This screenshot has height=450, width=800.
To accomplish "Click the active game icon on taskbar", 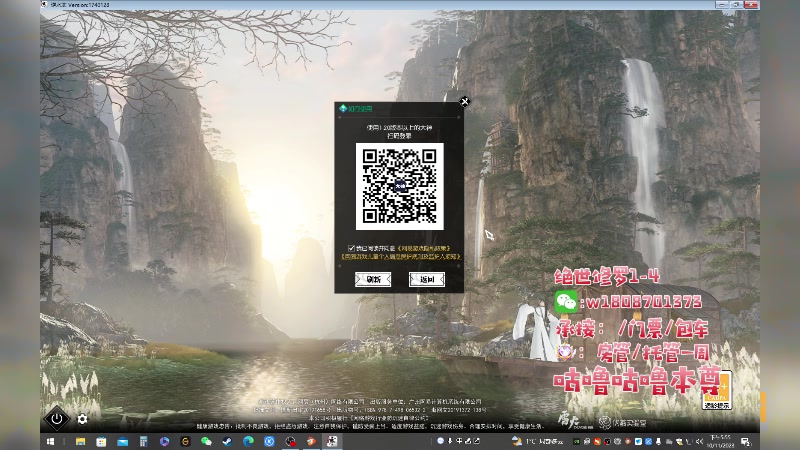I will pyautogui.click(x=332, y=441).
